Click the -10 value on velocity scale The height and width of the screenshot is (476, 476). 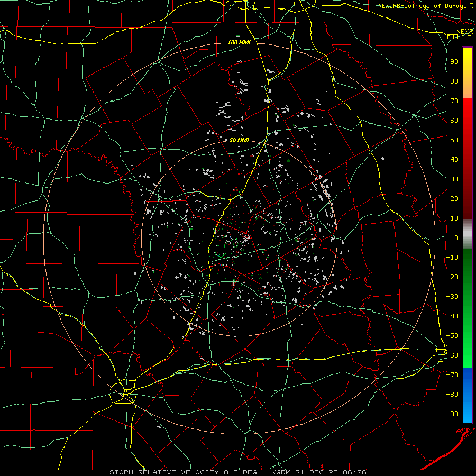coord(452,258)
